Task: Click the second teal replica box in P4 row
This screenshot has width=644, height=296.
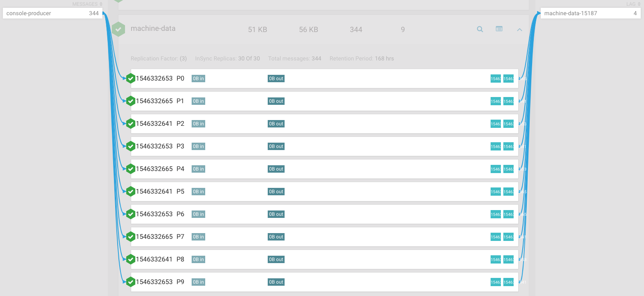Action: (x=508, y=169)
